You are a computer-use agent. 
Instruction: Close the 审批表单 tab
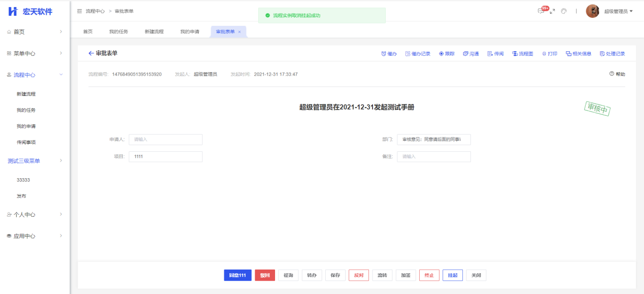point(240,32)
